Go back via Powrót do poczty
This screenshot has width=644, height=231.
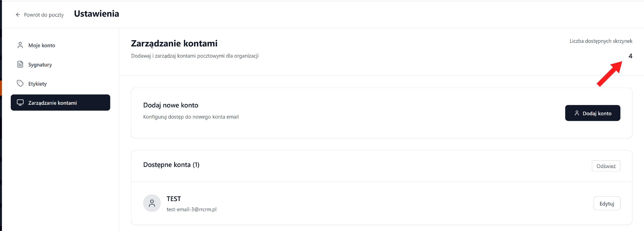[44, 15]
